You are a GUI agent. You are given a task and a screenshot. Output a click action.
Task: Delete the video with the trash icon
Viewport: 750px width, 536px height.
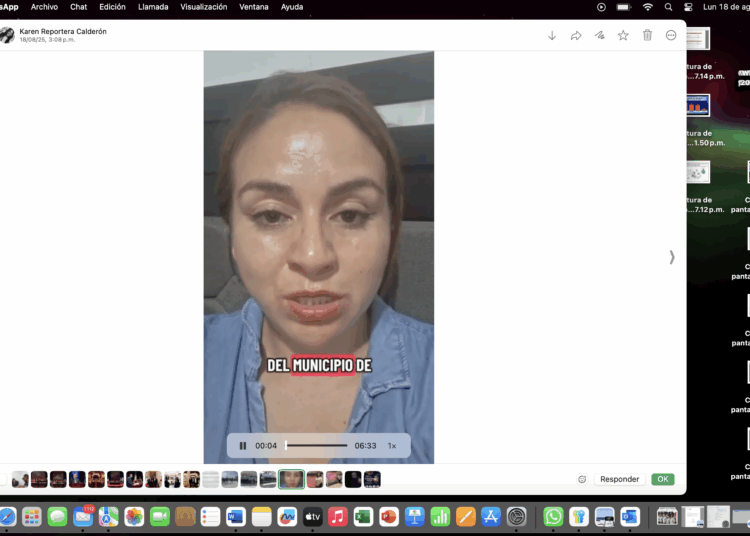pyautogui.click(x=647, y=35)
